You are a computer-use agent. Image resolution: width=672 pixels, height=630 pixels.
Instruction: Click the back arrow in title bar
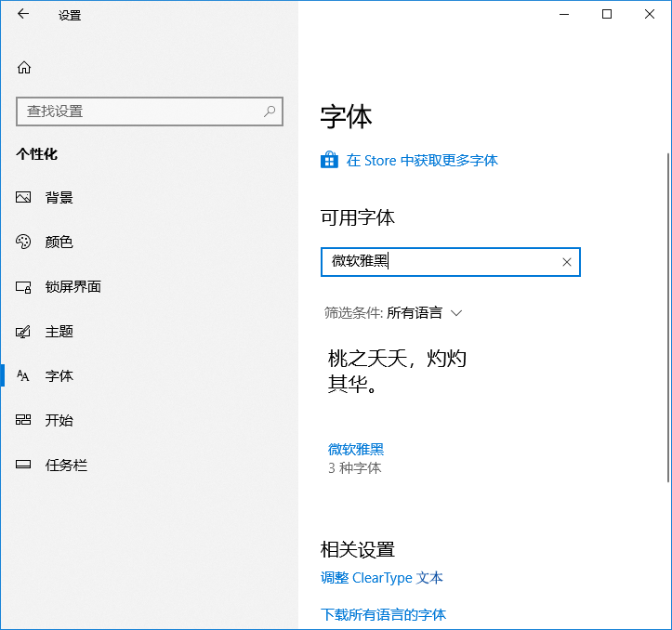23,14
